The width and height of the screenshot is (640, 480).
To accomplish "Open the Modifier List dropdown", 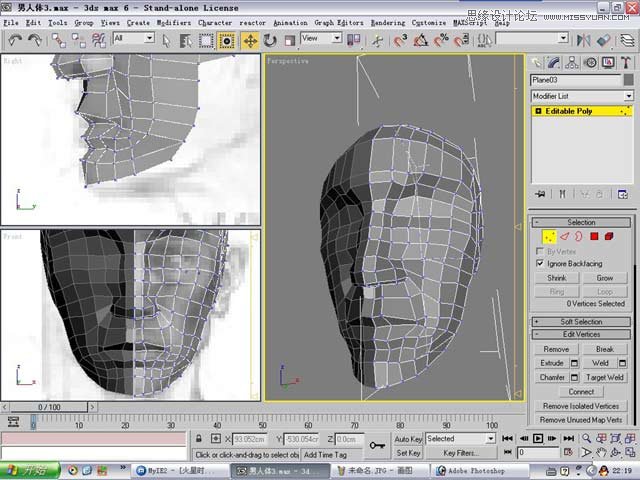I will coord(582,96).
